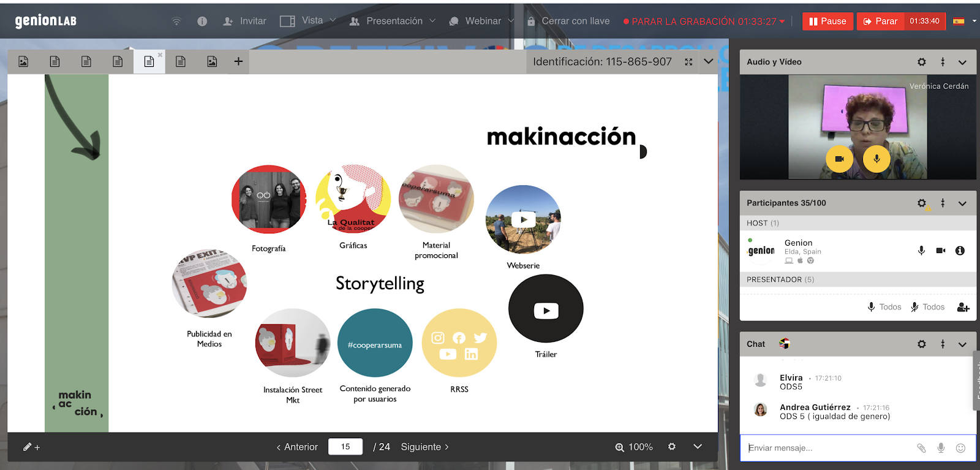Click Invitar to invite participants

(244, 21)
